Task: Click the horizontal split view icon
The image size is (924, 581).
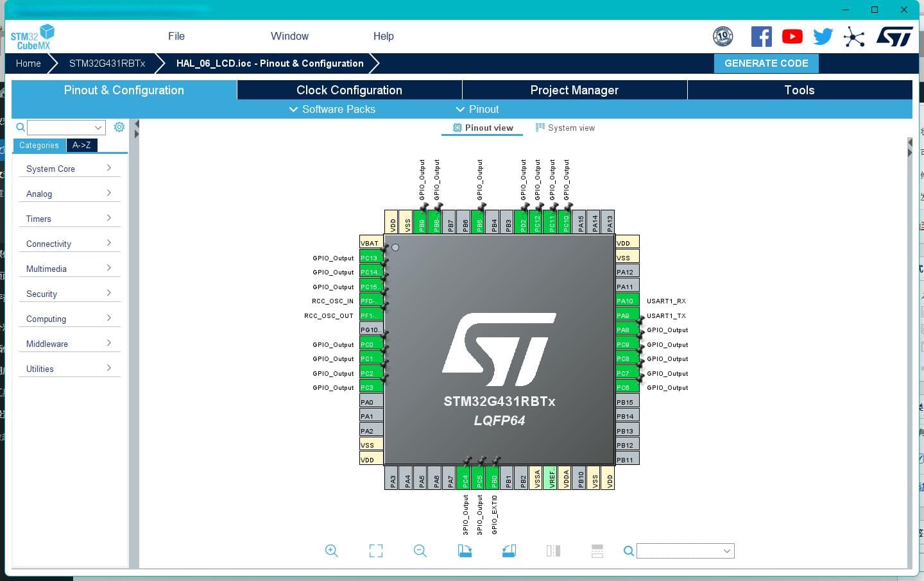Action: click(597, 551)
